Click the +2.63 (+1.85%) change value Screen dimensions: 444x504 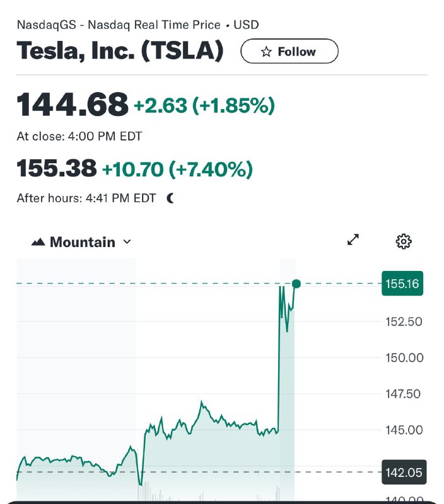click(x=204, y=105)
